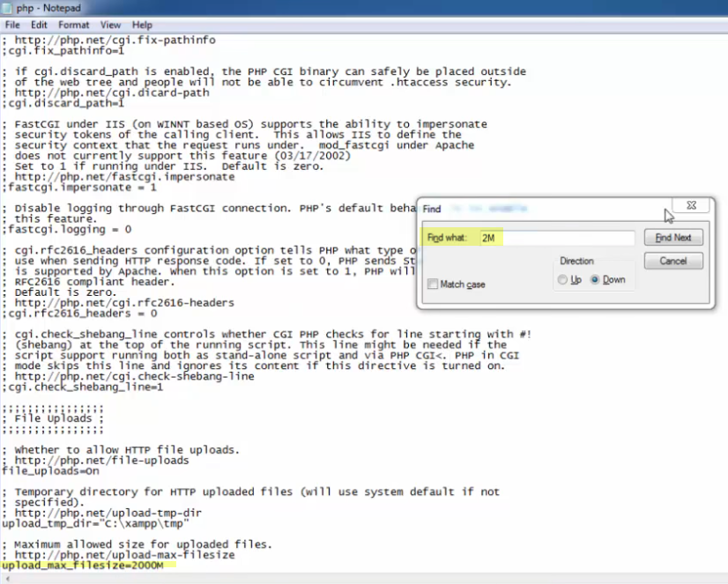Select the Down direction radio button

[x=595, y=280]
